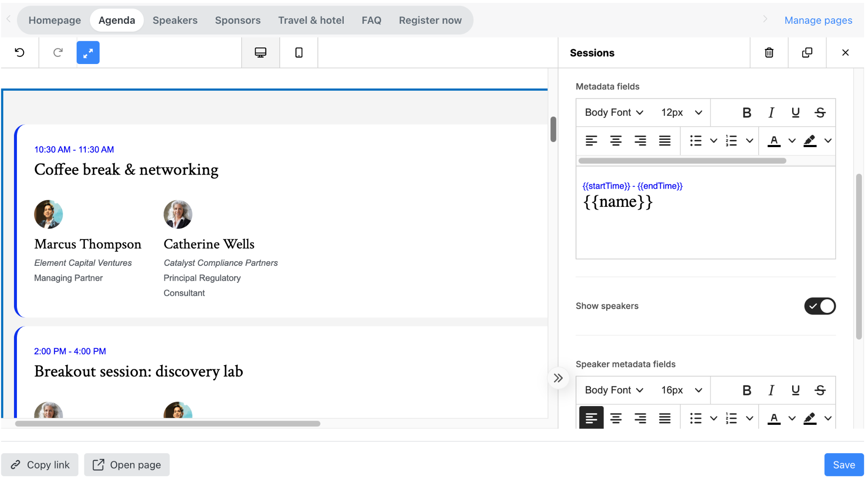The image size is (868, 485).
Task: Open the Register now tab
Action: tap(430, 20)
